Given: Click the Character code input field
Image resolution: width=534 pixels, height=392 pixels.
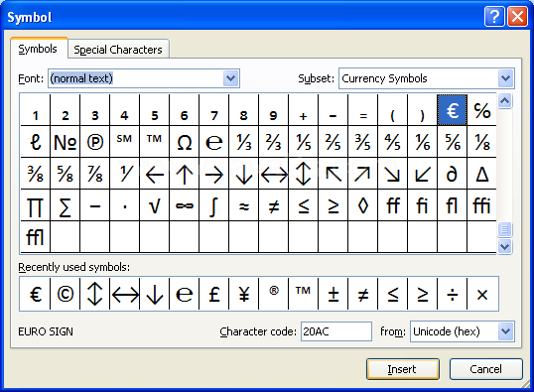Looking at the screenshot, I should (x=336, y=331).
